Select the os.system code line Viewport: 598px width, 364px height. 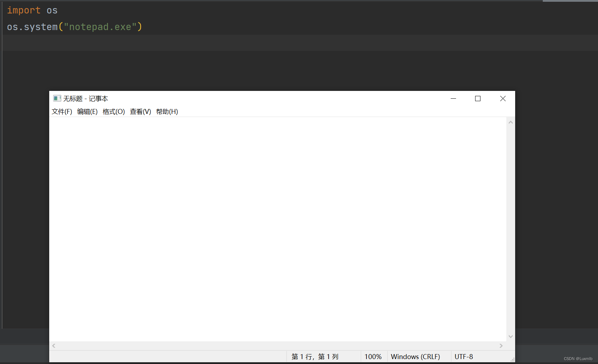pos(74,27)
